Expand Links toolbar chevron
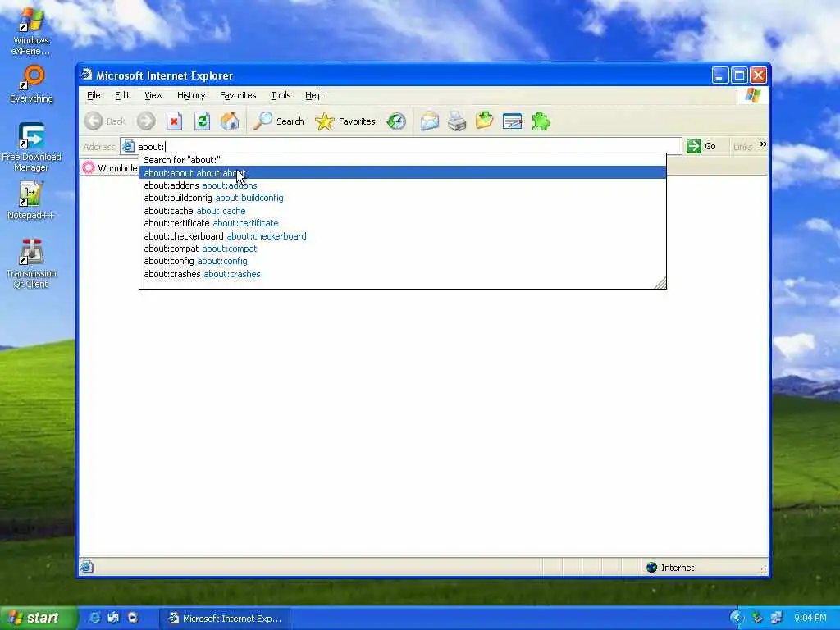The image size is (840, 630). (763, 144)
